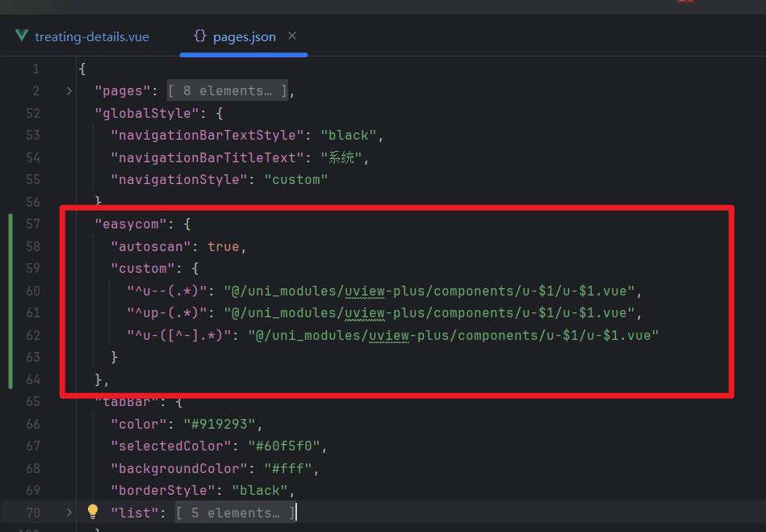Click the "系统" string value
The height and width of the screenshot is (532, 766).
coord(341,157)
